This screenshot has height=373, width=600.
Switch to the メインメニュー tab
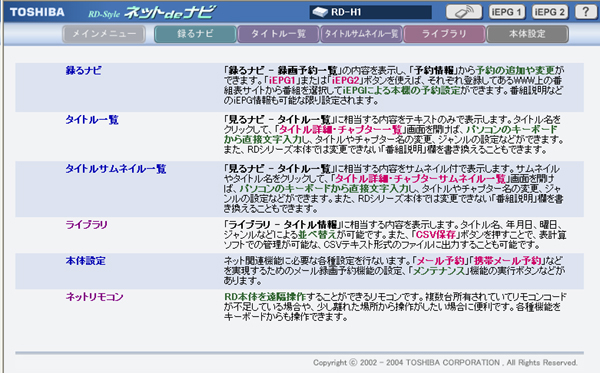(x=104, y=34)
